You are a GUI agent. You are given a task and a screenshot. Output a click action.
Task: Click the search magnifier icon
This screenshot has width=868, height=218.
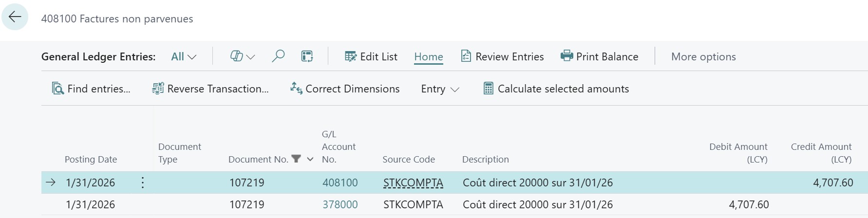pyautogui.click(x=278, y=56)
